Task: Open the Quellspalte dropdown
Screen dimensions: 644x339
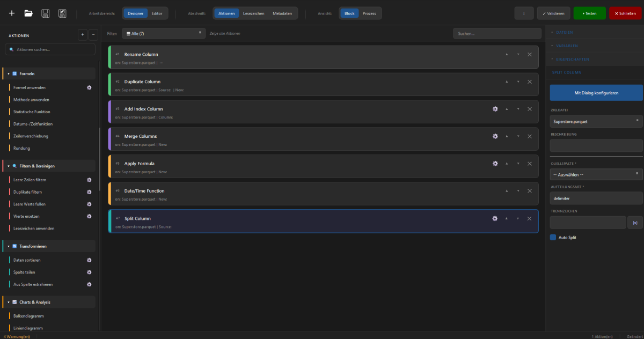Action: (x=596, y=174)
